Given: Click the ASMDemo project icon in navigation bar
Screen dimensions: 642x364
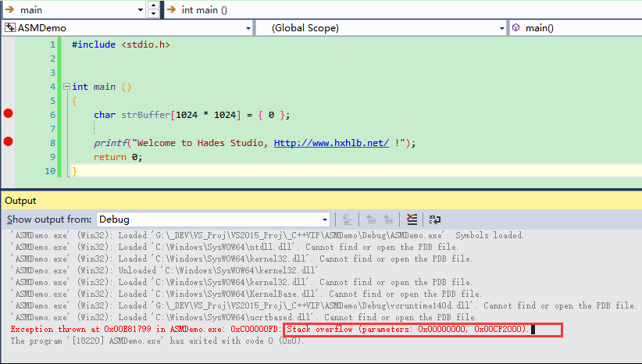Looking at the screenshot, I should tap(9, 28).
